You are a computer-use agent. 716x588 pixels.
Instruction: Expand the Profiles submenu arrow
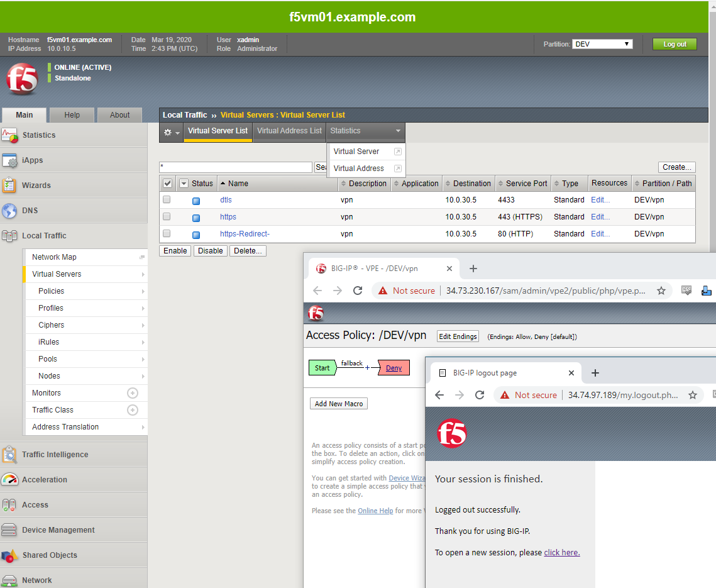[x=143, y=308]
